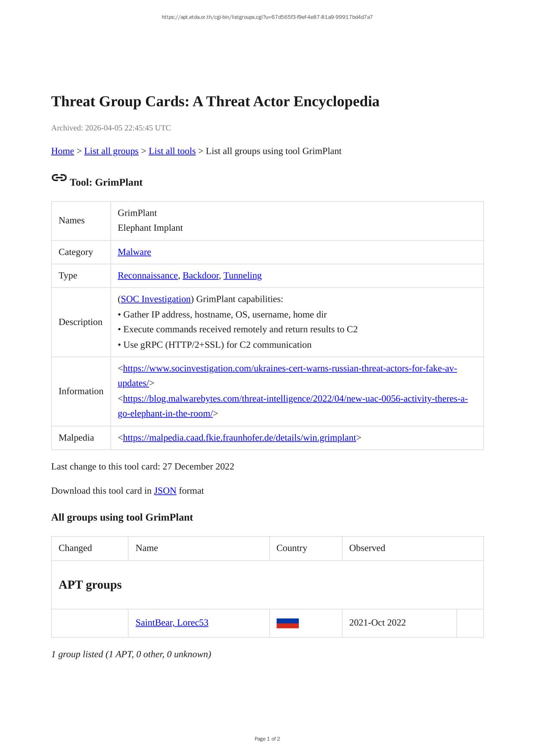This screenshot has width=535, height=756.
Task: Open the Malpedia win.grimplant URL
Action: [240, 438]
